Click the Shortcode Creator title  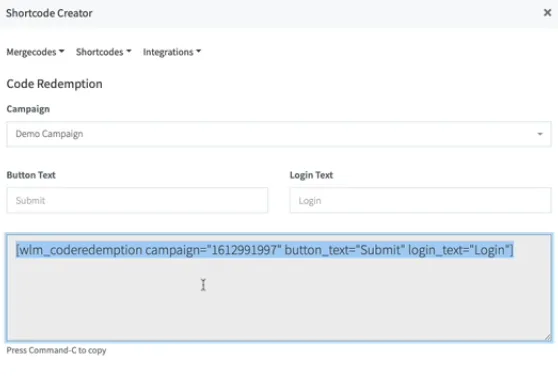[x=49, y=13]
